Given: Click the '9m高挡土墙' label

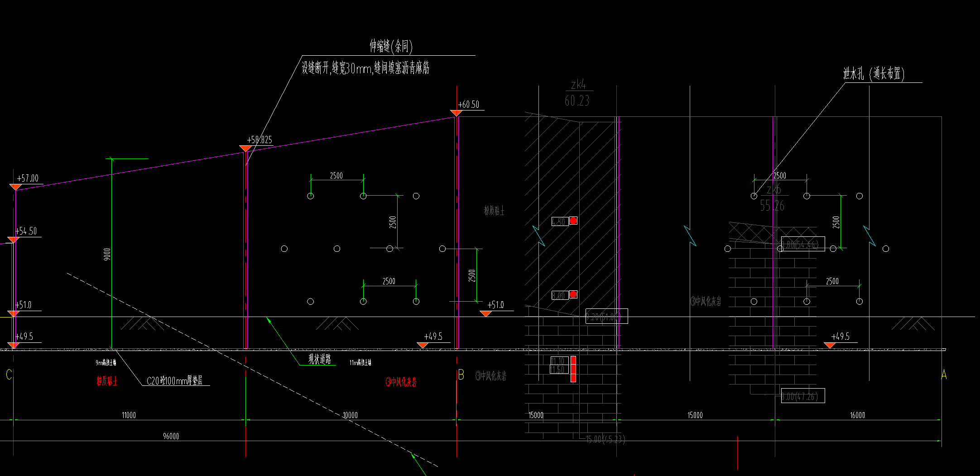Looking at the screenshot, I should click(106, 362).
